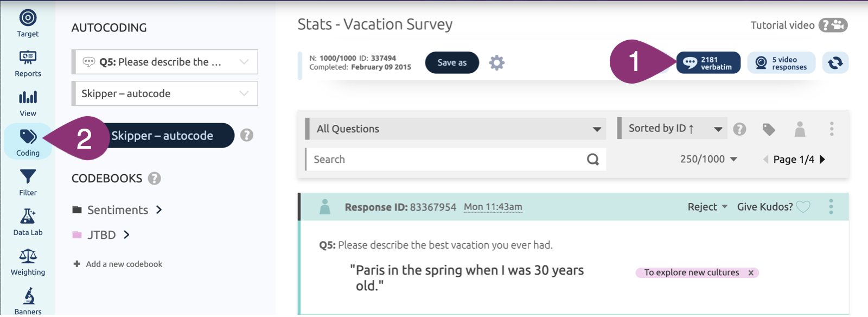This screenshot has width=868, height=317.
Task: Click the Search verbatim input field
Action: pos(445,160)
